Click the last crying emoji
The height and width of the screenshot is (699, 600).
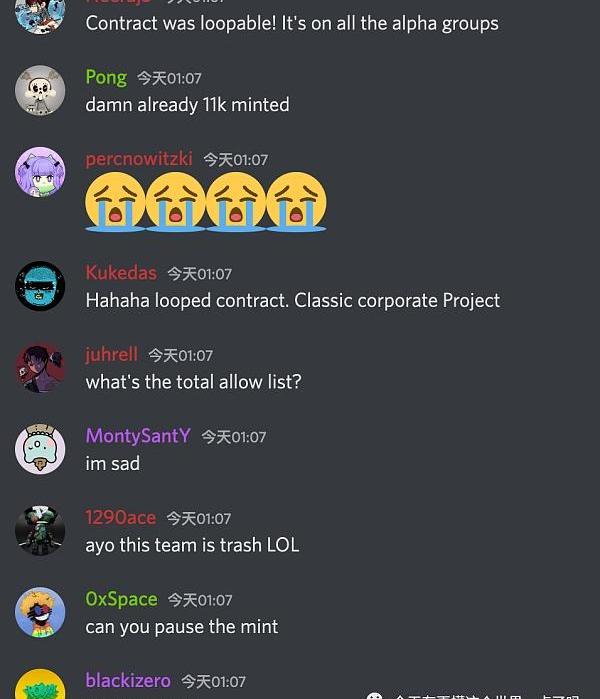tap(296, 202)
